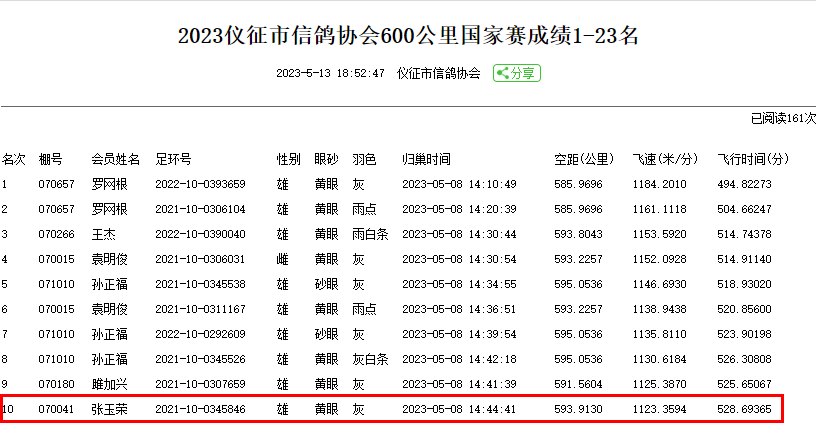Click the 归巢时间 column header
This screenshot has width=816, height=423.
(x=426, y=159)
